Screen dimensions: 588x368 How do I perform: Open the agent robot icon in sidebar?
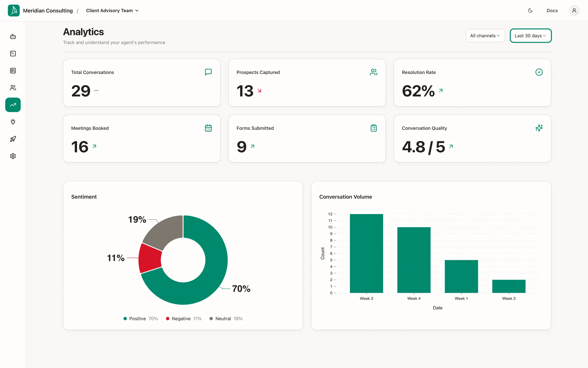coord(13,37)
